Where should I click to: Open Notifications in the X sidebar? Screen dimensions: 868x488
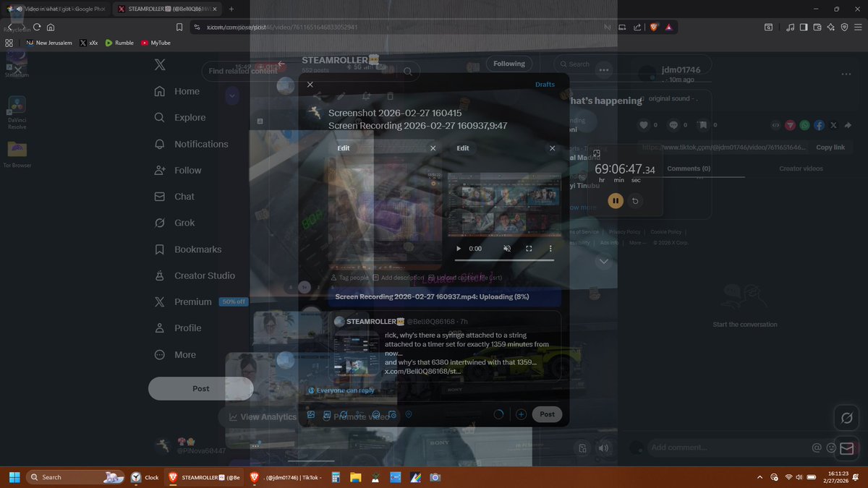(192, 144)
